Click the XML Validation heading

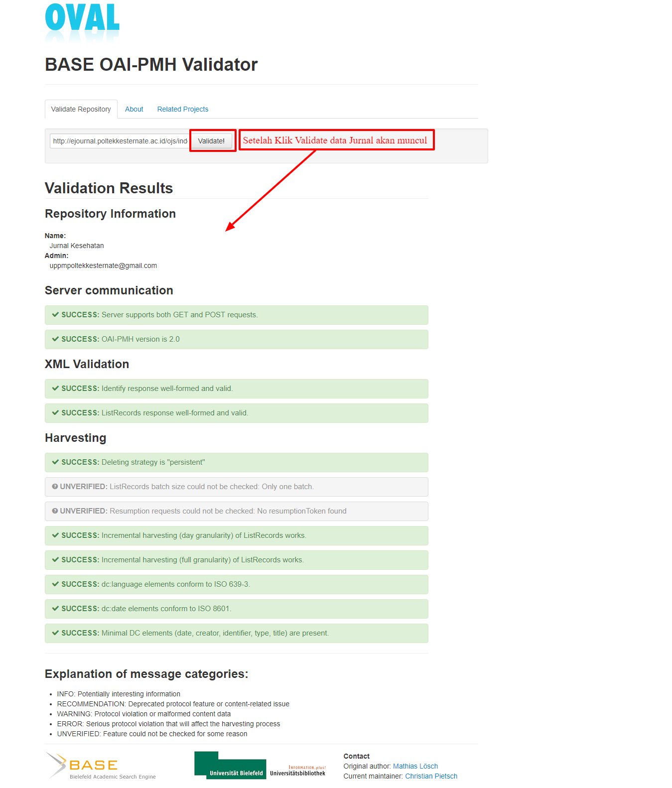(x=87, y=364)
